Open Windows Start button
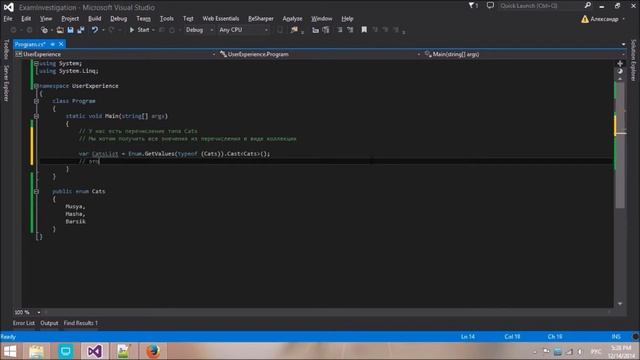Viewport: 640px width, 360px height. 10,351
